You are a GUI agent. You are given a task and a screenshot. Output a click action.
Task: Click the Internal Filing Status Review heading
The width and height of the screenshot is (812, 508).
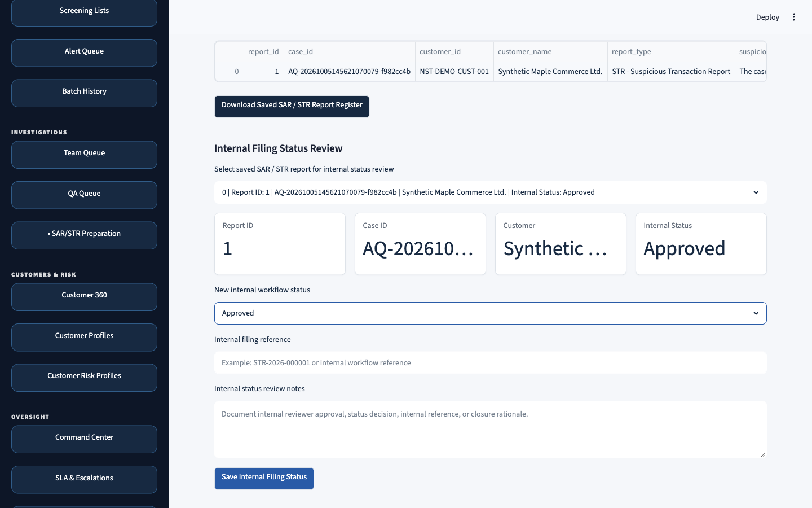tap(279, 148)
